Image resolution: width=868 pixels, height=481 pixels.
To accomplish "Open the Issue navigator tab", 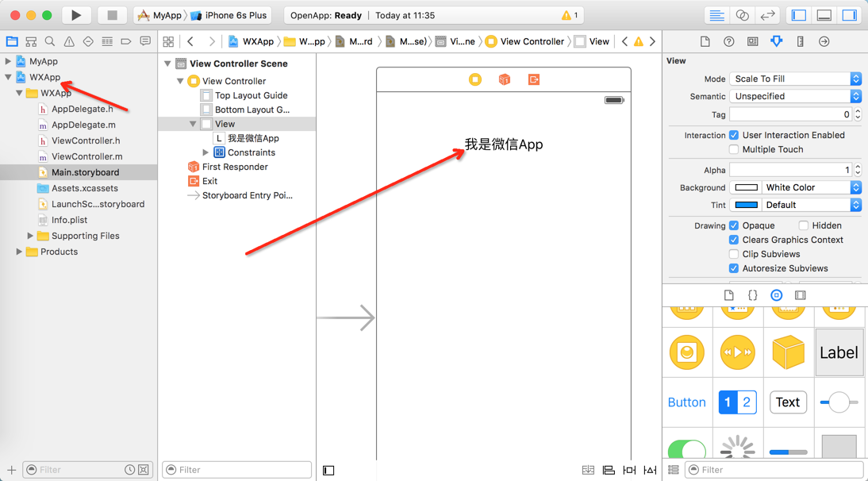I will pos(69,41).
